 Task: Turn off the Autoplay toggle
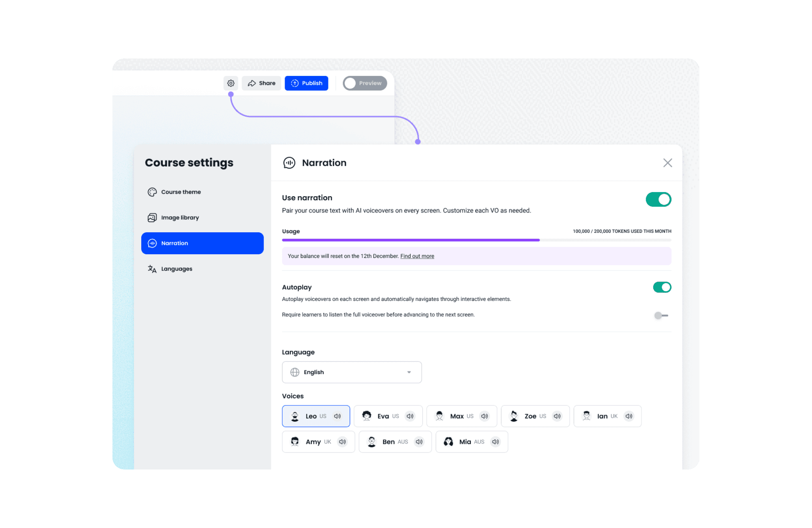click(x=662, y=287)
